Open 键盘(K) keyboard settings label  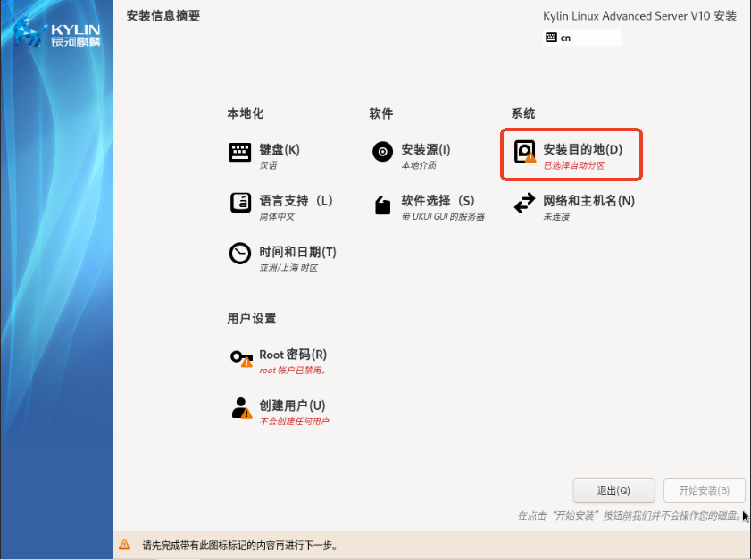[280, 149]
